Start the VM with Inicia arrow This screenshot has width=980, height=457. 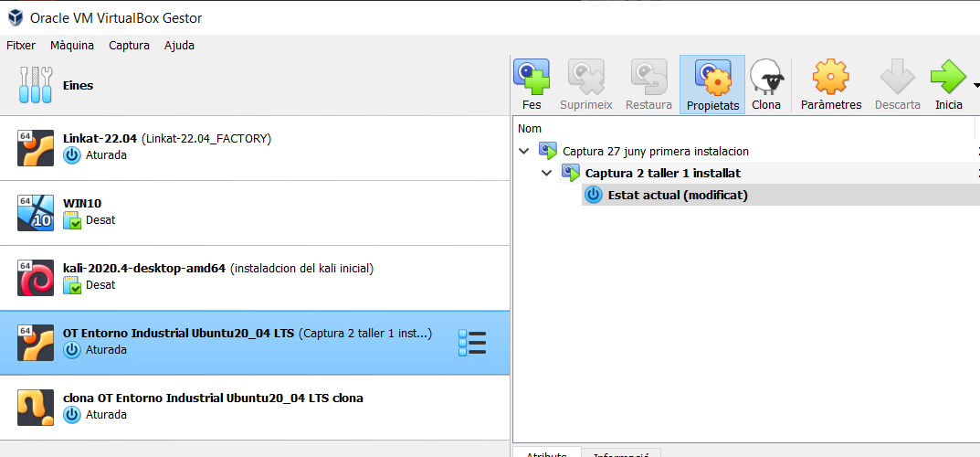click(948, 77)
